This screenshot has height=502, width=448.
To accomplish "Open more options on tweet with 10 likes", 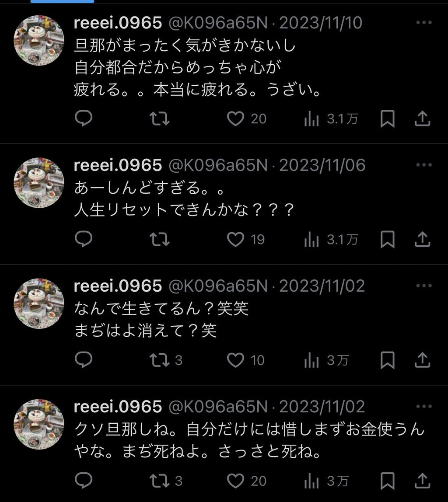I will tap(424, 286).
